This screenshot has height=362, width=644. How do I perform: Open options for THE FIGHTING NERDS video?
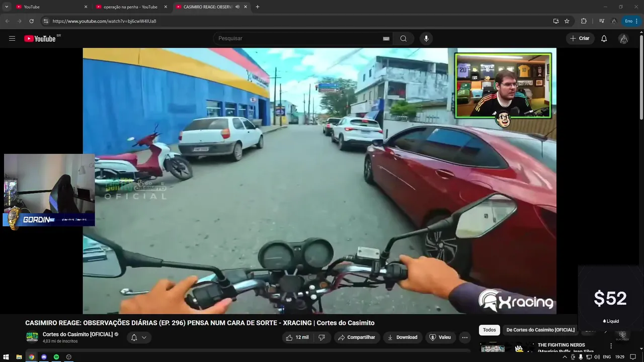[x=611, y=346]
